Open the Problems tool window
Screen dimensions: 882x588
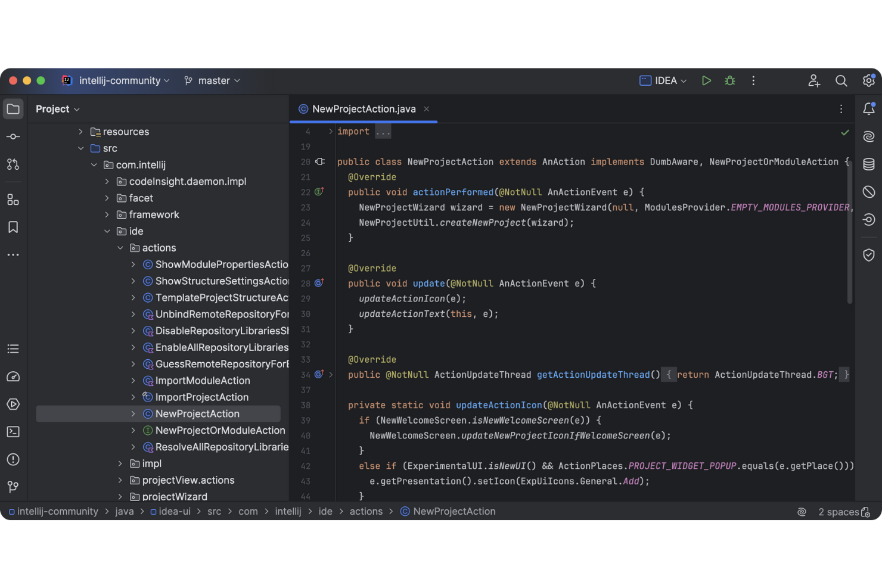pos(13,459)
